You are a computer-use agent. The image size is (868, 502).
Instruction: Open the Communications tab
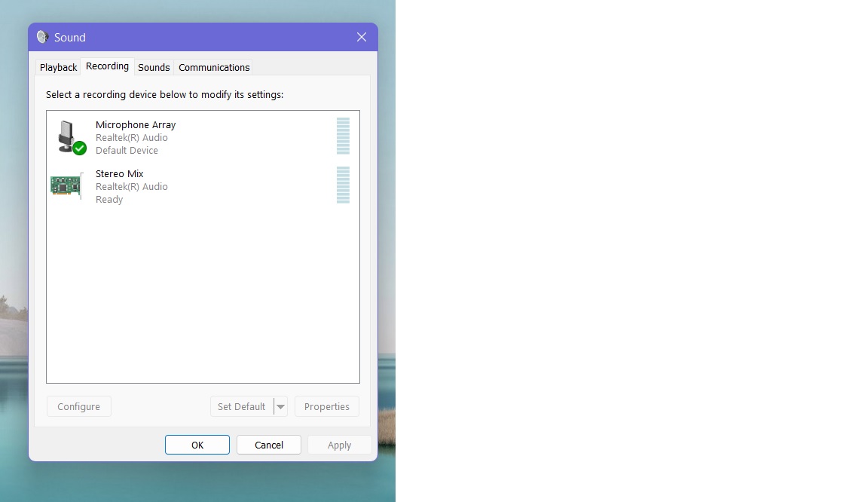point(214,67)
